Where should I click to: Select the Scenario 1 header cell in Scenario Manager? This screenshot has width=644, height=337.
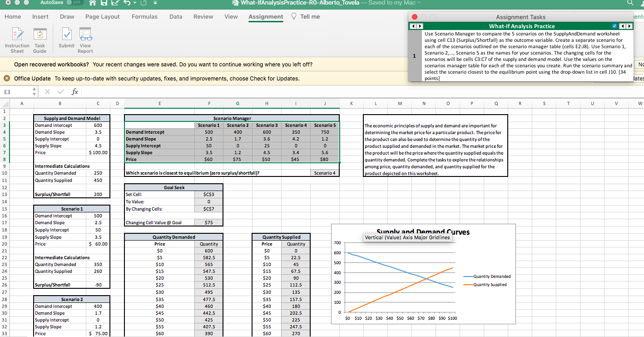(209, 125)
